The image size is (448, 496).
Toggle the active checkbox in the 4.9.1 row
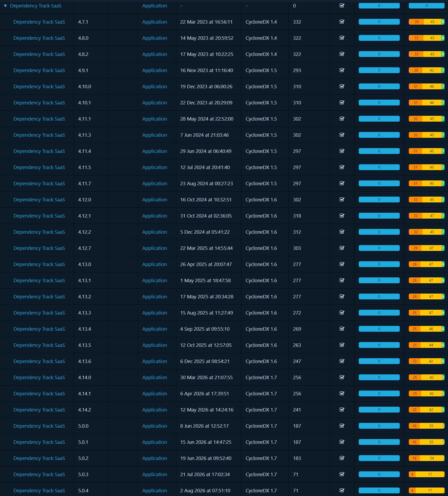point(342,70)
